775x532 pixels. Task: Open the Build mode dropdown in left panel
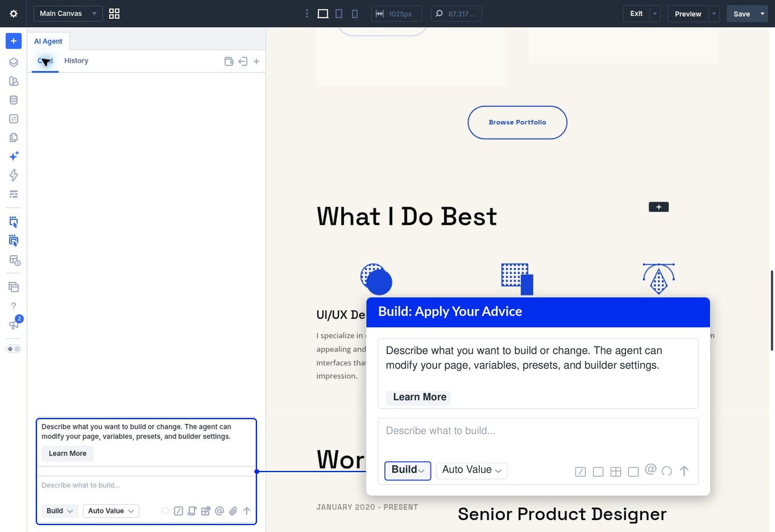click(x=60, y=511)
